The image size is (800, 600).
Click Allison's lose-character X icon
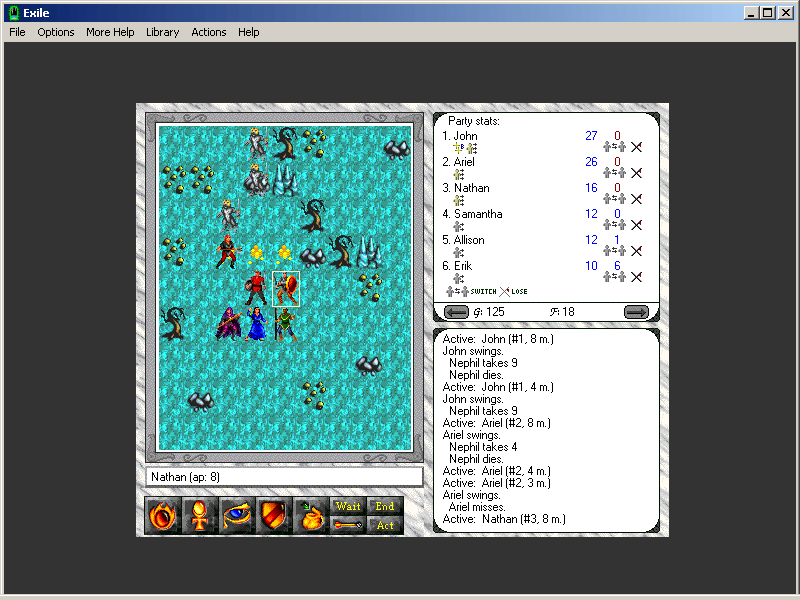pyautogui.click(x=636, y=251)
